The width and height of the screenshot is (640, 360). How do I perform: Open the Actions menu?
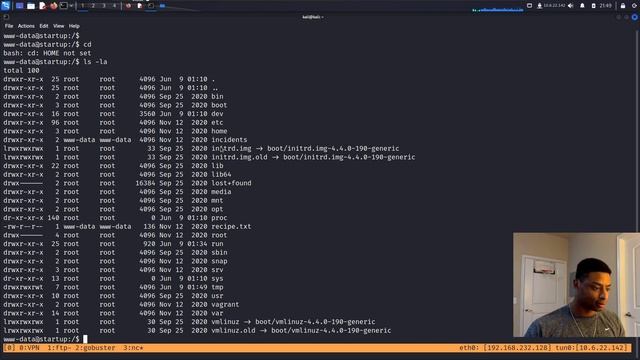pos(26,26)
